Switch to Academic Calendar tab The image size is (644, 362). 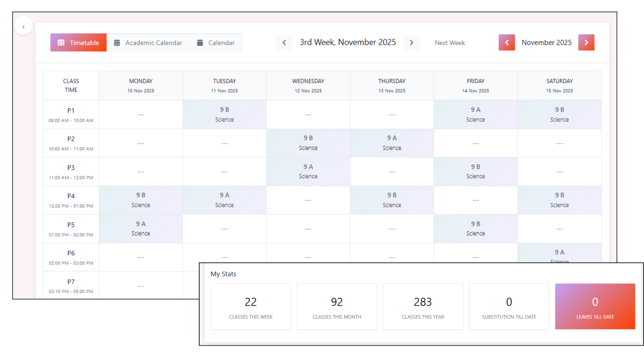148,43
